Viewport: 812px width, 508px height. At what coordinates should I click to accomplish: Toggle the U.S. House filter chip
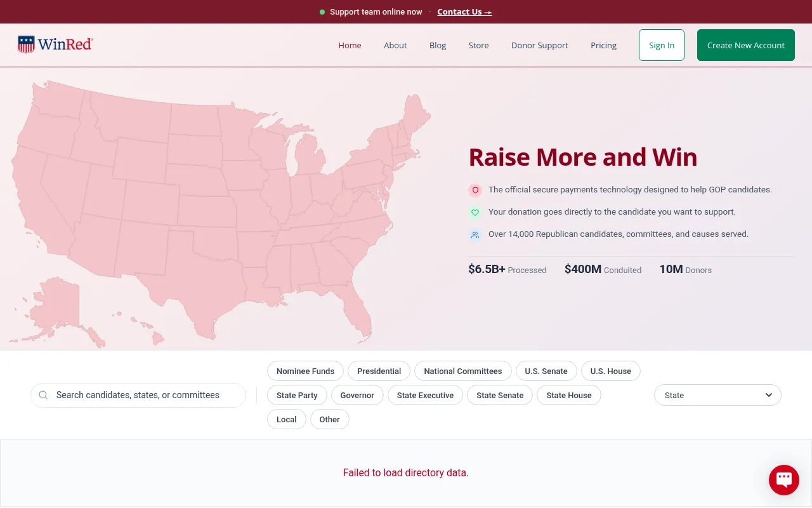[x=610, y=371]
